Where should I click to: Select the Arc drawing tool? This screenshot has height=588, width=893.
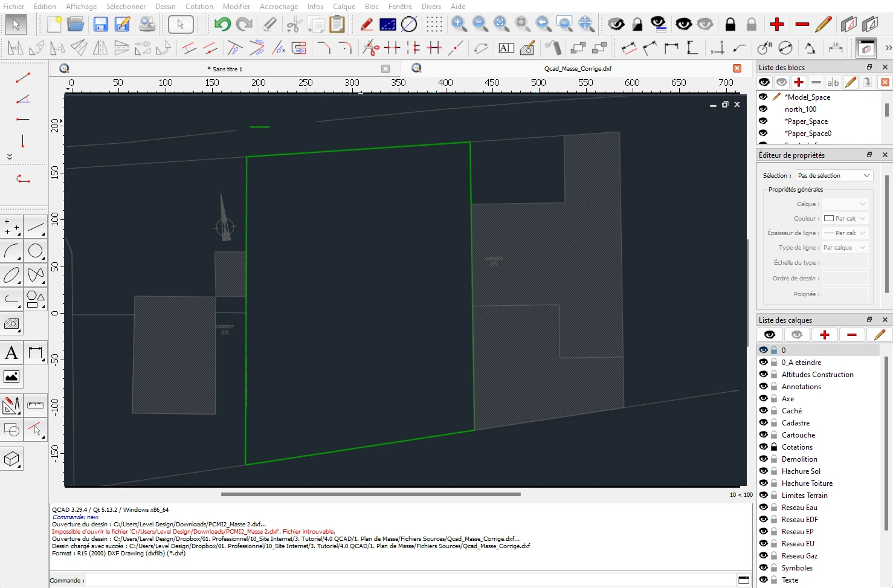pos(11,250)
